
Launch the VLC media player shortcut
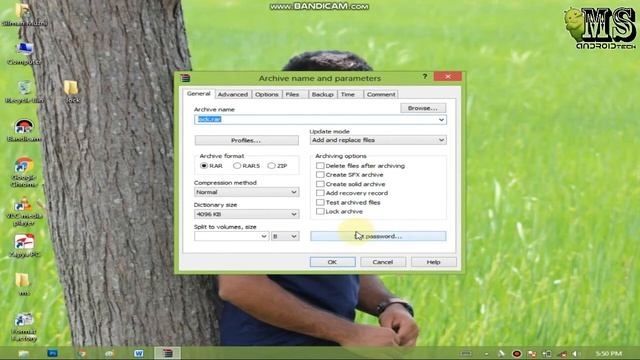[x=24, y=211]
